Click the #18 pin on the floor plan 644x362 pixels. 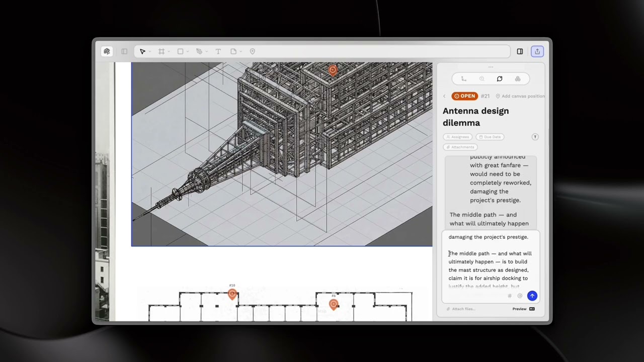pyautogui.click(x=232, y=294)
